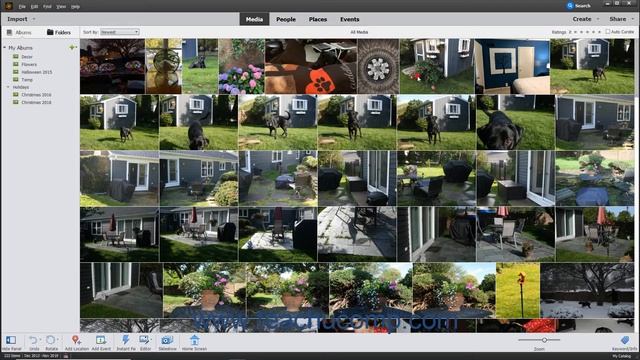This screenshot has width=640, height=360.
Task: Click the Temp album icon
Action: [x=16, y=80]
